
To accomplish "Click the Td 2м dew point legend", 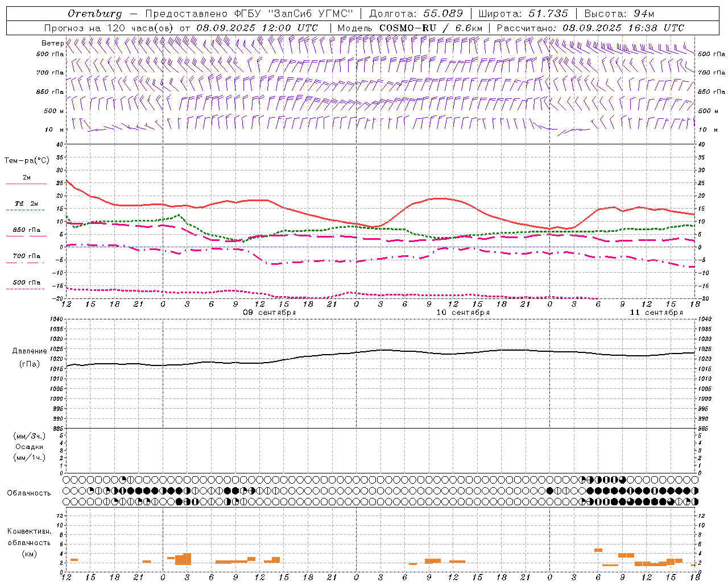I will (x=26, y=203).
